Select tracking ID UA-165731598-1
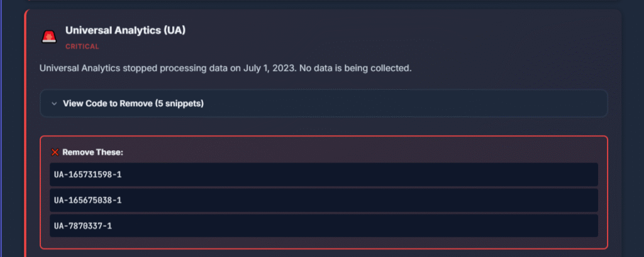The height and width of the screenshot is (257, 644). click(x=87, y=174)
